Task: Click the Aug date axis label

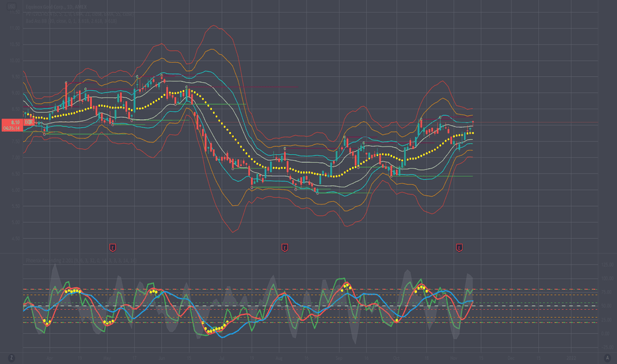Action: pos(279,358)
